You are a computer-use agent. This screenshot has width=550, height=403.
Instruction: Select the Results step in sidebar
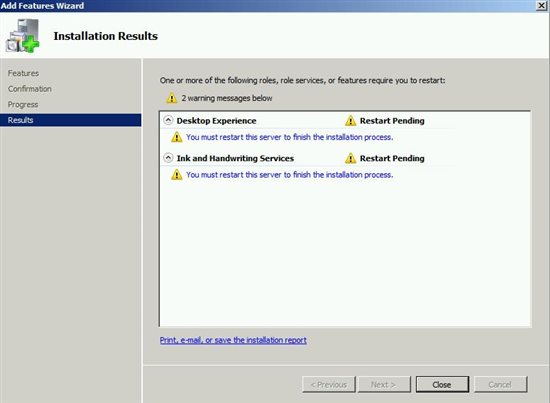click(x=71, y=120)
